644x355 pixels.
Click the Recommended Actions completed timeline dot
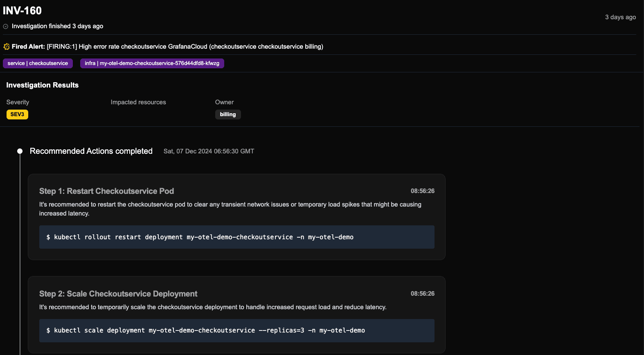click(20, 151)
